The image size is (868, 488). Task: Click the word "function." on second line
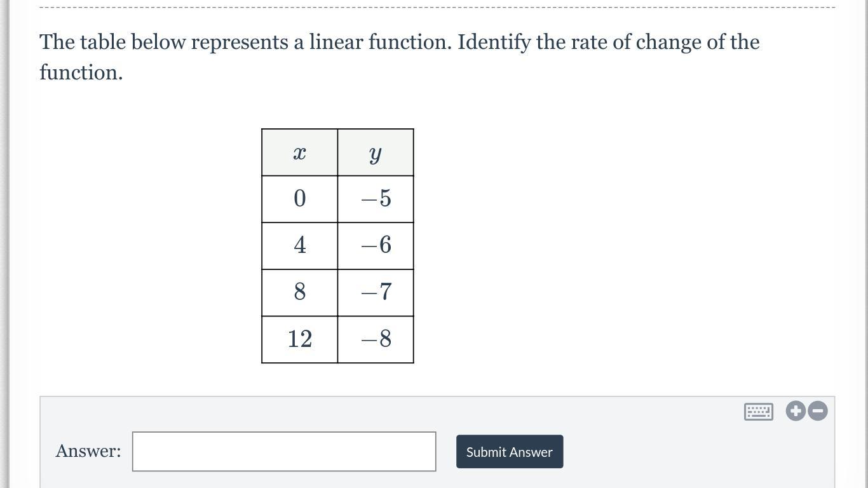point(81,72)
